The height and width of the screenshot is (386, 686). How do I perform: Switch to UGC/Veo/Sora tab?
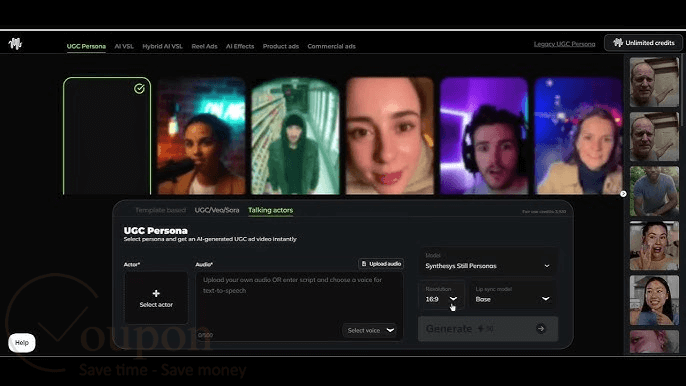click(x=217, y=210)
